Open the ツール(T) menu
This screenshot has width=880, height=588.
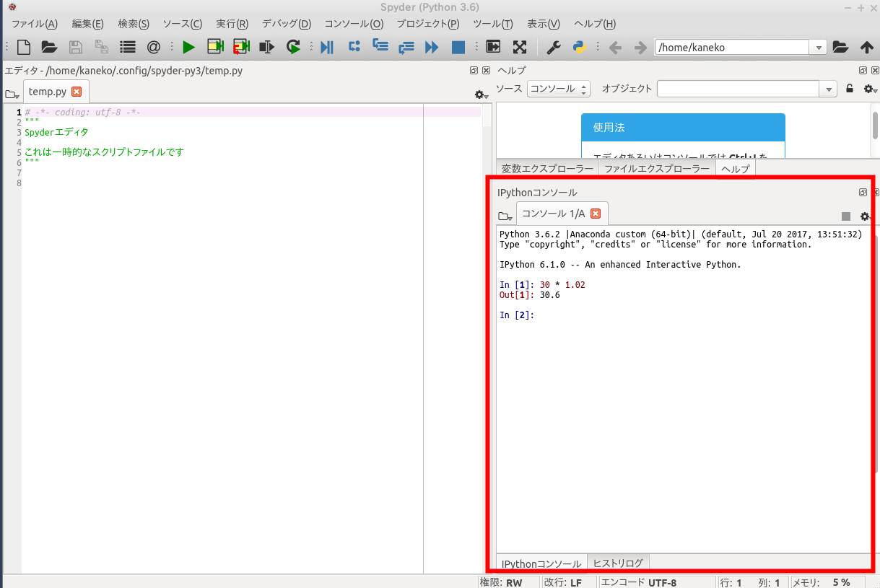[x=493, y=23]
